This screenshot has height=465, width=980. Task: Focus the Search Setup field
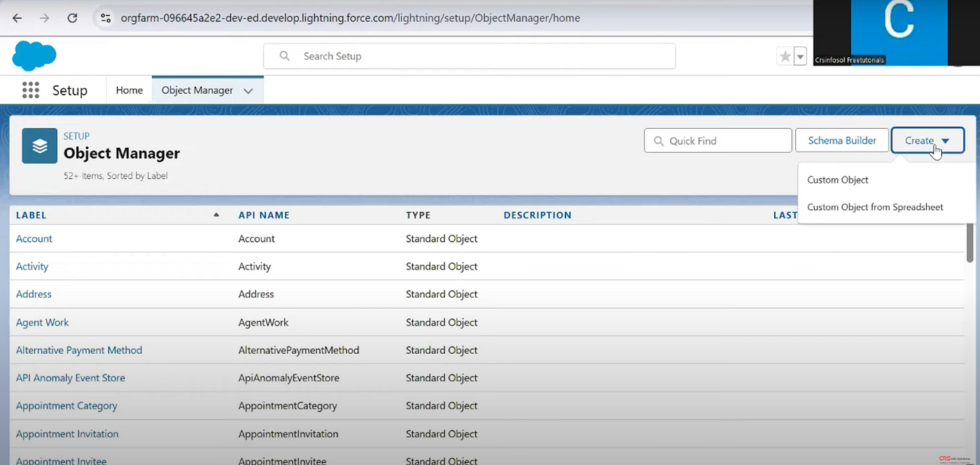click(x=470, y=56)
